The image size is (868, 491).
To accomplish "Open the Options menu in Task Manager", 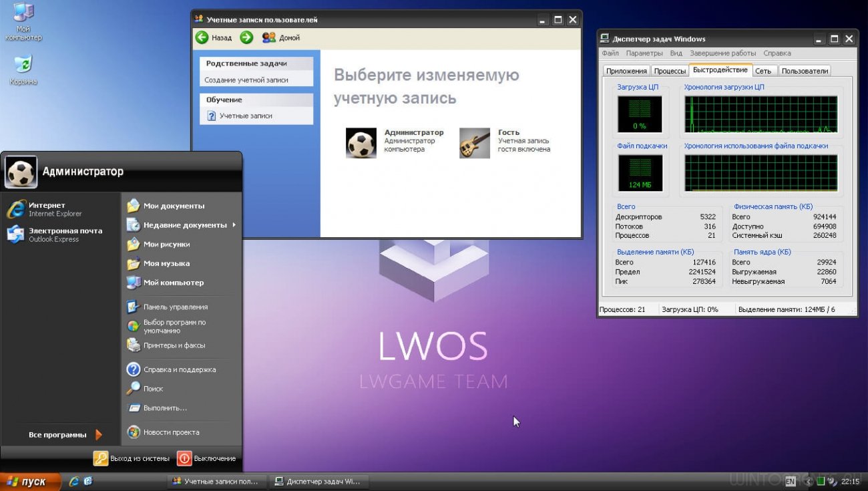I will point(644,53).
